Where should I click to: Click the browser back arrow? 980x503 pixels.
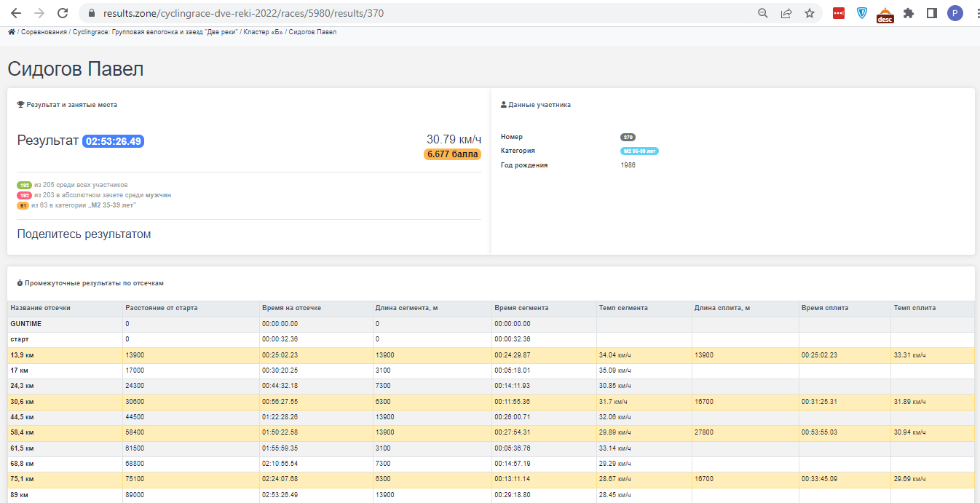click(x=16, y=13)
